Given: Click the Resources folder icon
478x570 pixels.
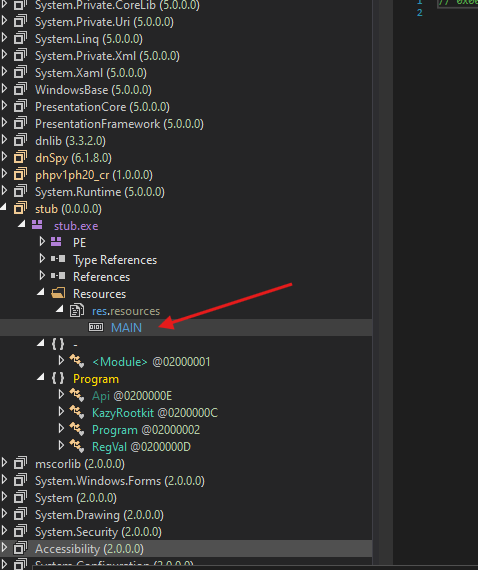Looking at the screenshot, I should [x=58, y=293].
